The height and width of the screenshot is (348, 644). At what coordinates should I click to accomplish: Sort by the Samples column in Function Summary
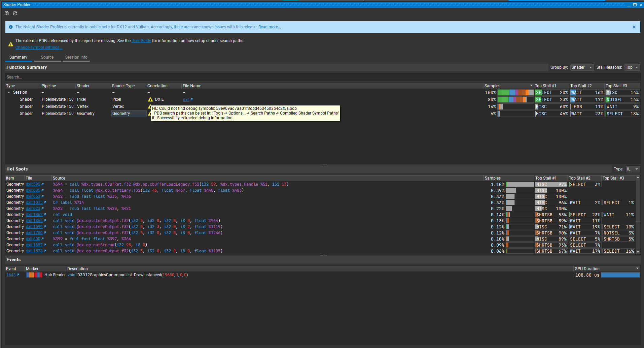pyautogui.click(x=508, y=86)
